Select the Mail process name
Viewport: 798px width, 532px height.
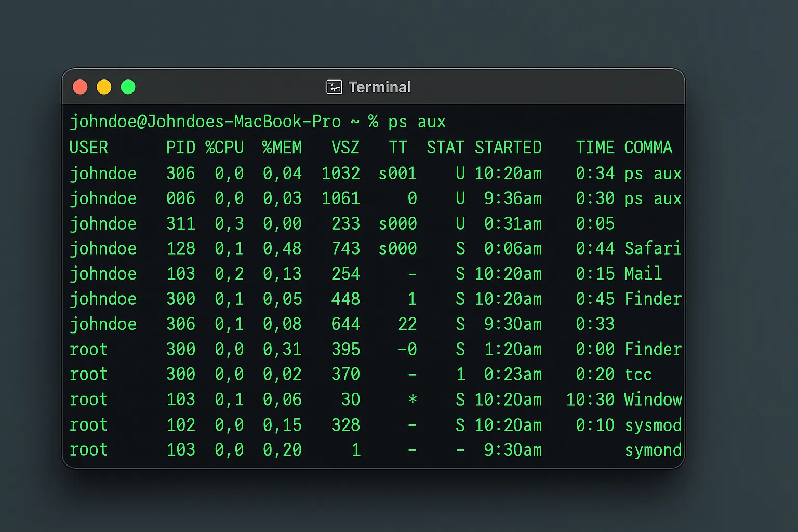[x=643, y=274]
